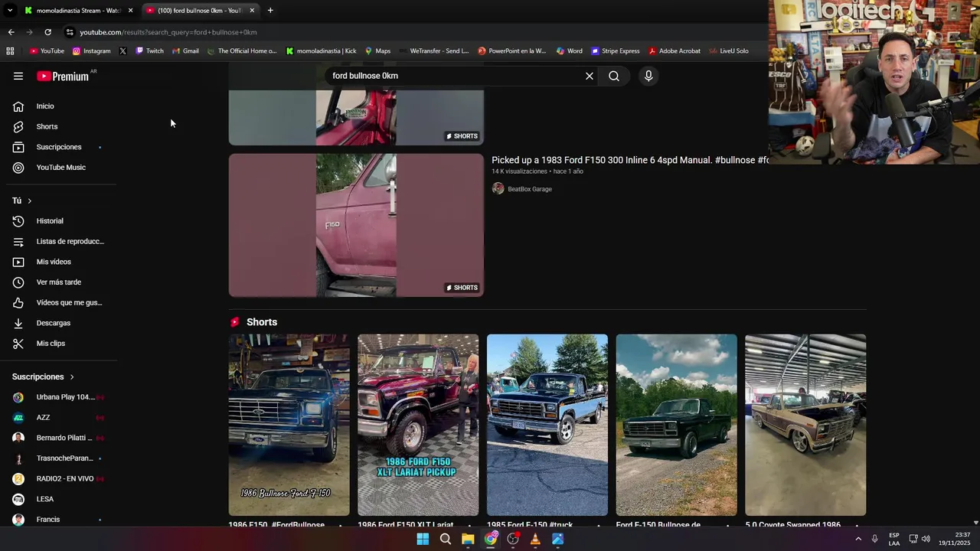Viewport: 980px width, 551px height.
Task: Click the magnifier search button
Action: [614, 76]
